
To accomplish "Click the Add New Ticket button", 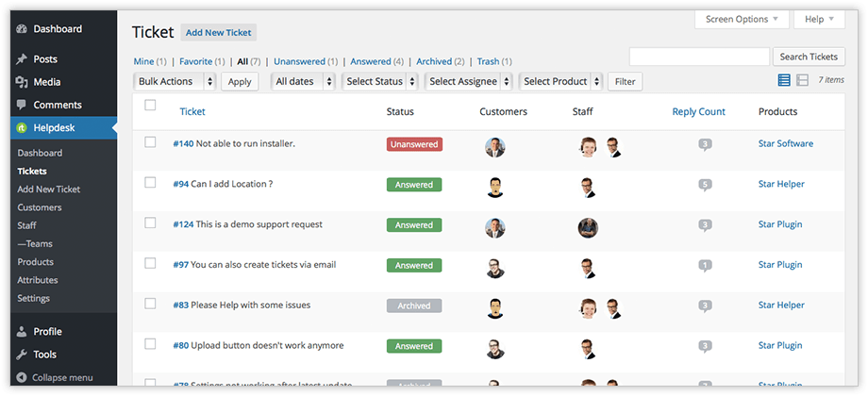I will coord(219,33).
